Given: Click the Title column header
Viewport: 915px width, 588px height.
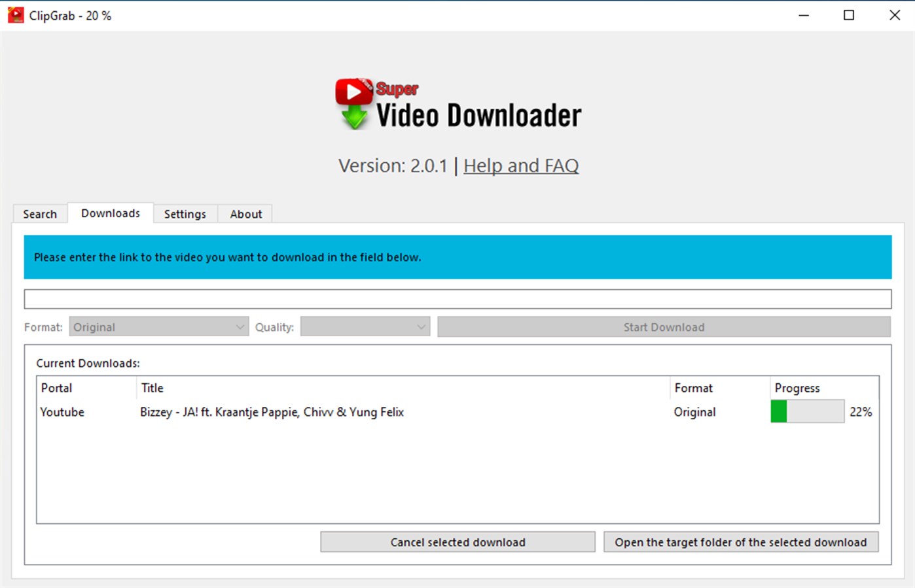Looking at the screenshot, I should pos(403,388).
